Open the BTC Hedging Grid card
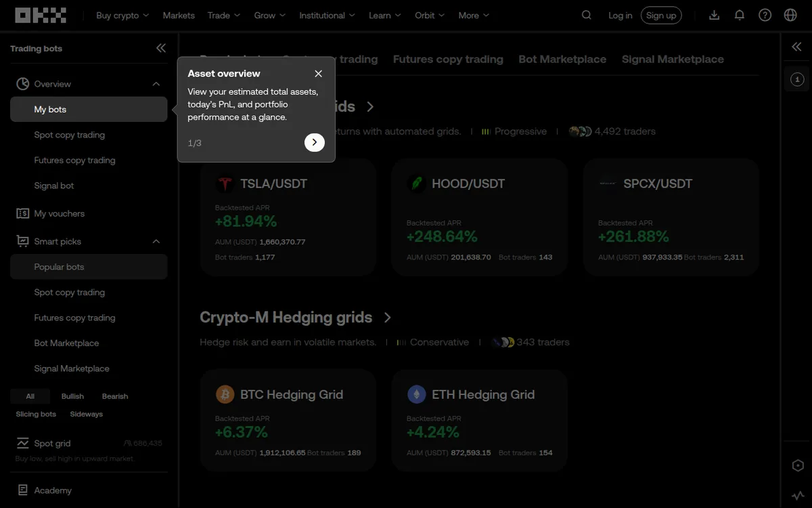Viewport: 812px width, 508px height. coord(288,420)
